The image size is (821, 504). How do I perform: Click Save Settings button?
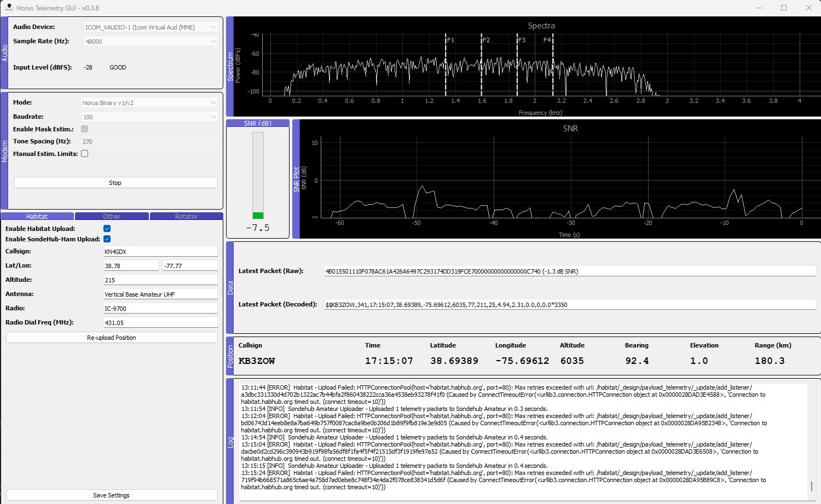click(x=112, y=495)
